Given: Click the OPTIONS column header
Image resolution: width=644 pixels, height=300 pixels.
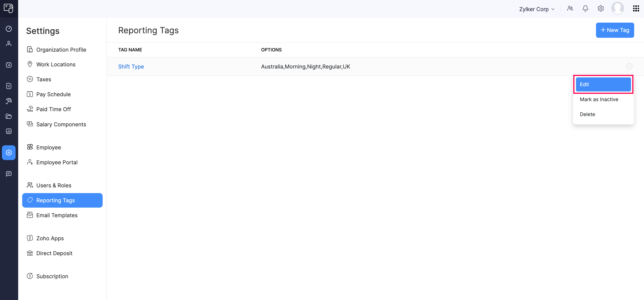Looking at the screenshot, I should tap(271, 50).
